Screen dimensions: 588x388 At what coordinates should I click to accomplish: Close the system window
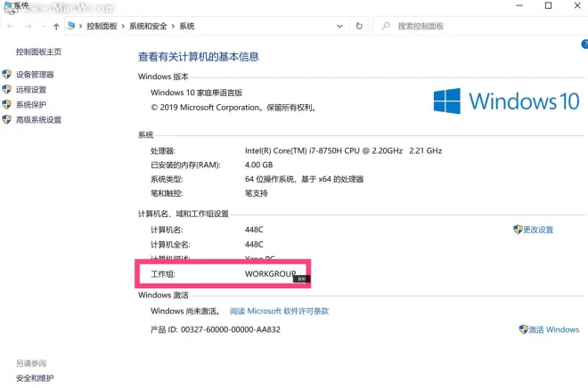(x=577, y=5)
